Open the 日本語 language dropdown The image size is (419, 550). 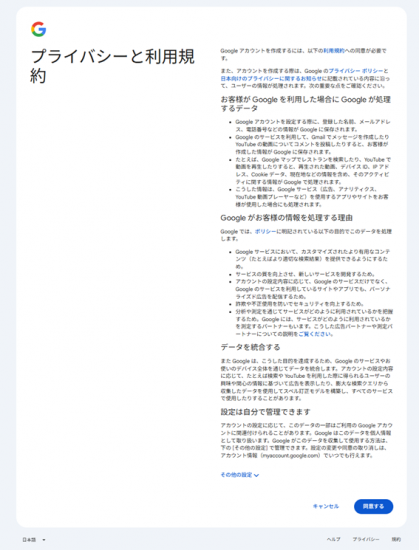coord(34,539)
